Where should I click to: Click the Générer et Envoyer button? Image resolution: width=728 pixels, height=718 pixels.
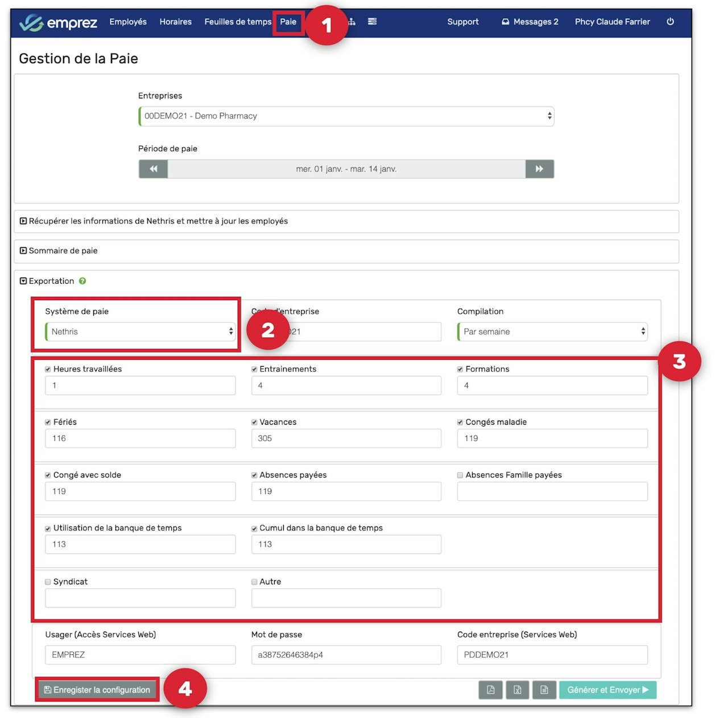click(x=608, y=690)
